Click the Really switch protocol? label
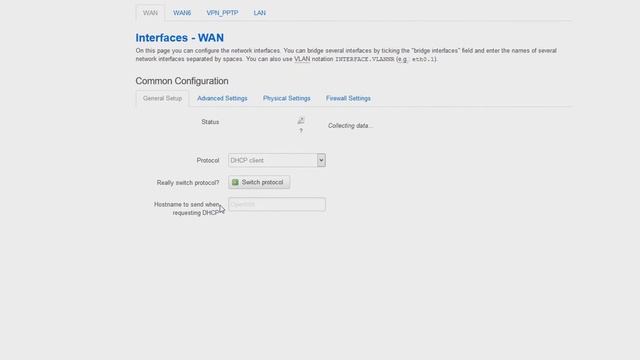 point(188,182)
